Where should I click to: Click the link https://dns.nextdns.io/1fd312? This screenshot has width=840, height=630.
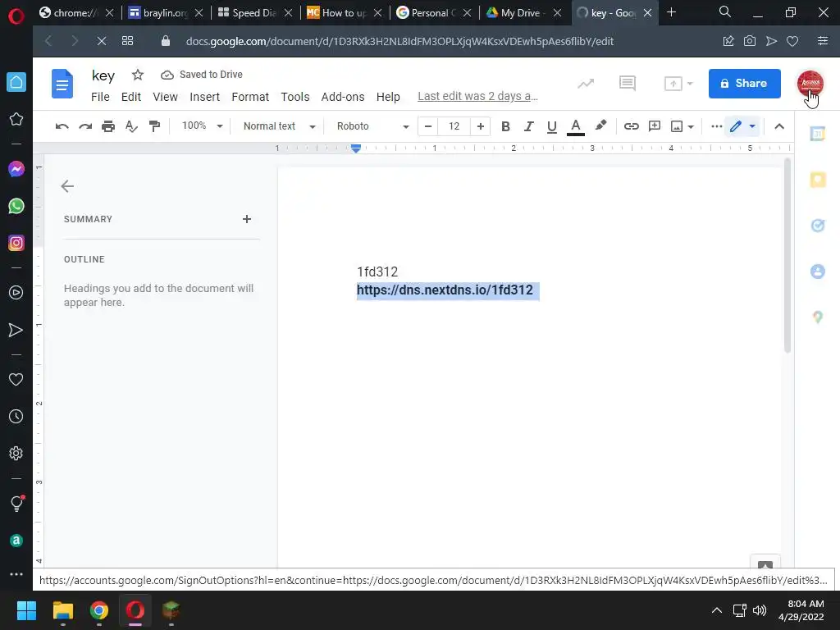coord(445,290)
